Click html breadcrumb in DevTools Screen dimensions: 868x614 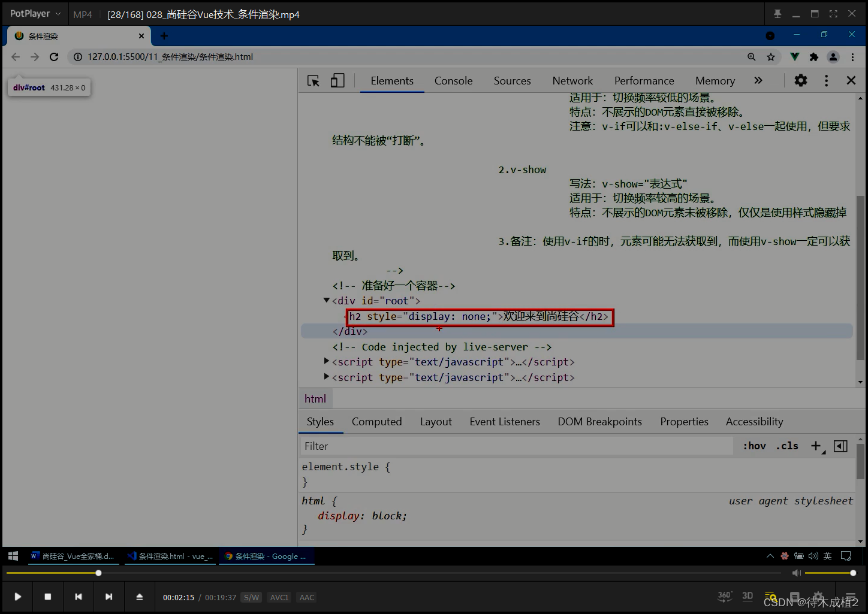click(x=315, y=399)
